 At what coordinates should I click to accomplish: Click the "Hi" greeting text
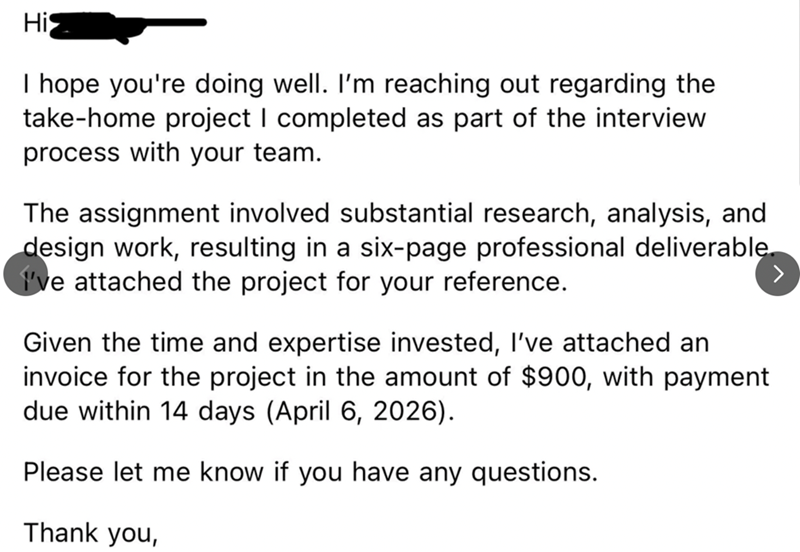coord(33,24)
